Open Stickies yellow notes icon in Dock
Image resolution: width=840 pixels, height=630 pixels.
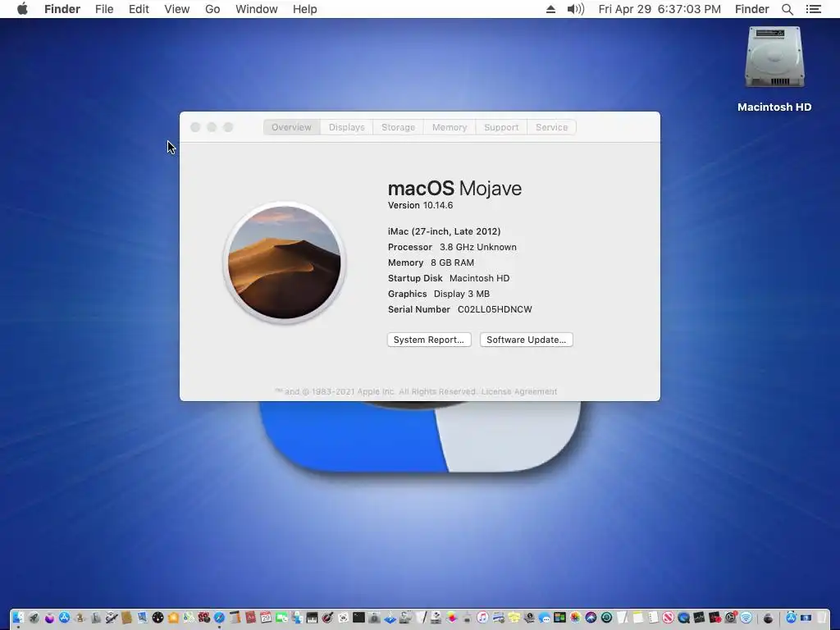coord(514,618)
